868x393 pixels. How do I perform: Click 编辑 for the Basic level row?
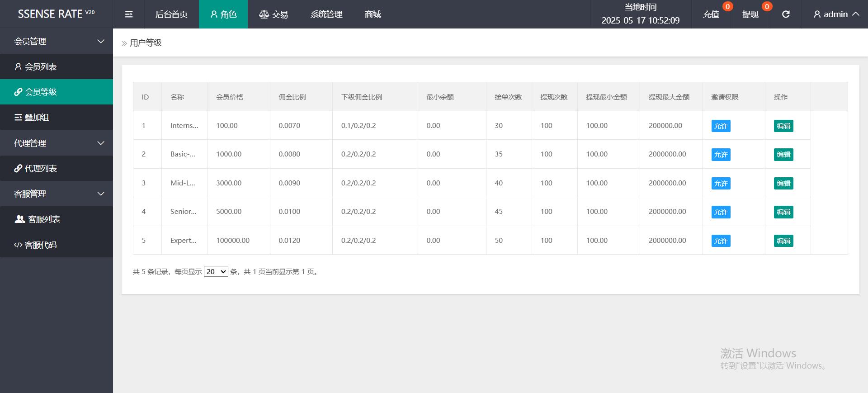[783, 155]
